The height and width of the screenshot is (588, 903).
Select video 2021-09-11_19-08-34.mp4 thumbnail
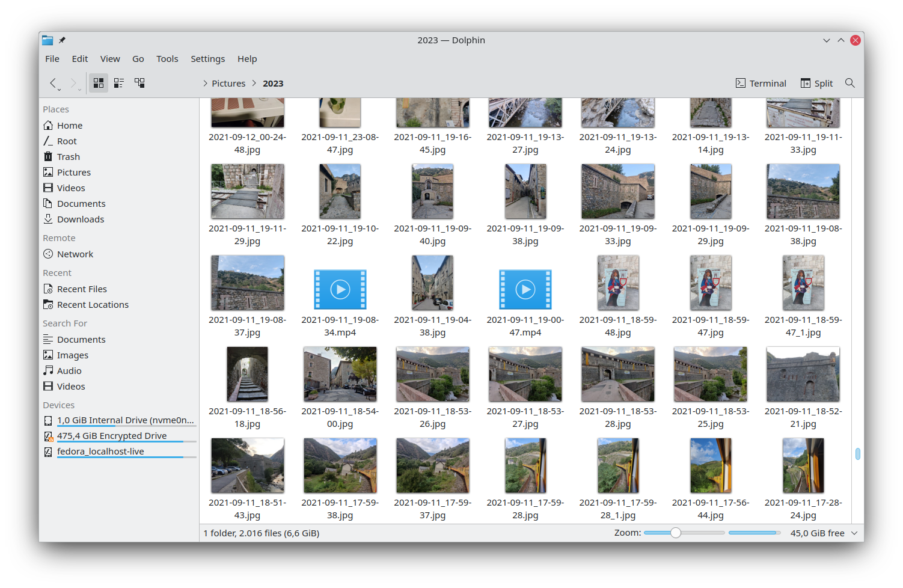340,289
